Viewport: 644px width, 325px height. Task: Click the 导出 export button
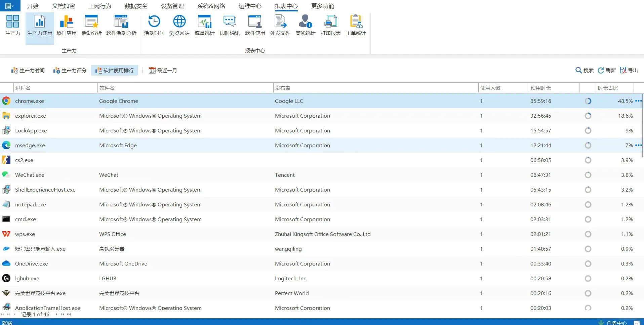coord(629,70)
